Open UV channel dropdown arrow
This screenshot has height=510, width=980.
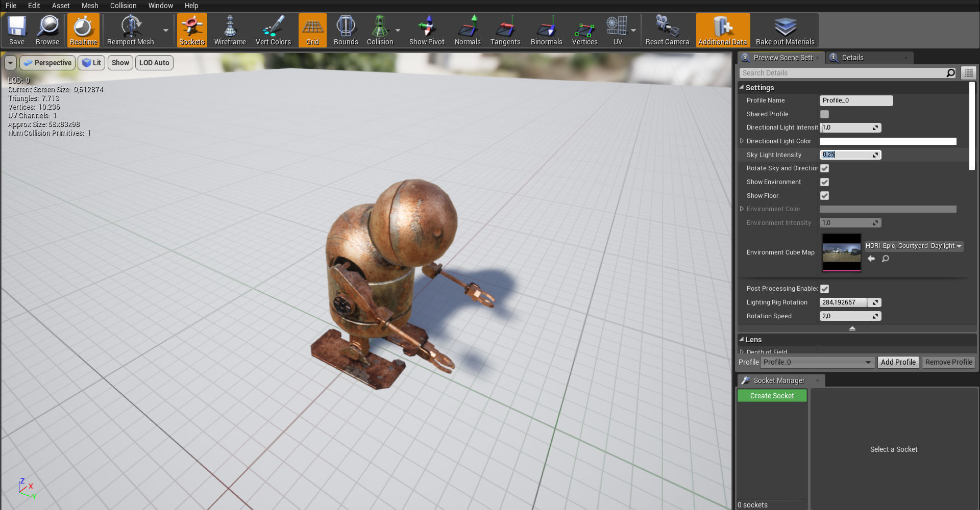click(x=633, y=31)
